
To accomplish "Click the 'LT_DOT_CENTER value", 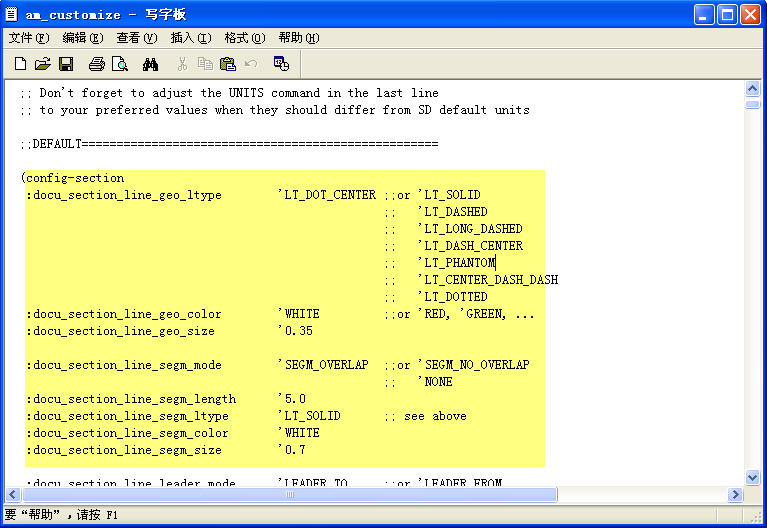I will [327, 195].
